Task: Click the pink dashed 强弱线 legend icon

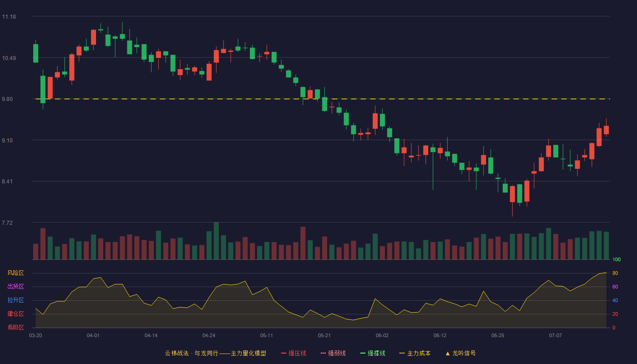Action: [324, 353]
